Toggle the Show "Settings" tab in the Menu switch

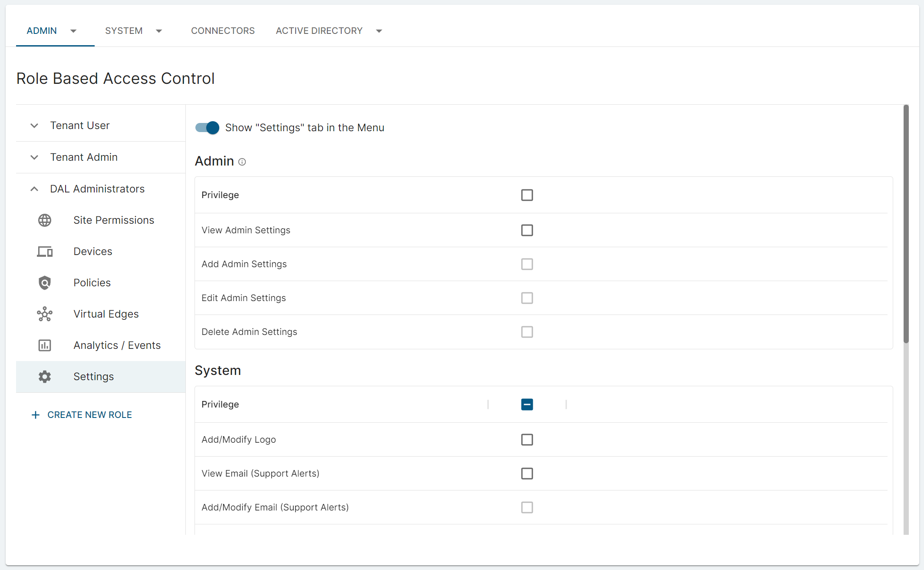coord(207,128)
